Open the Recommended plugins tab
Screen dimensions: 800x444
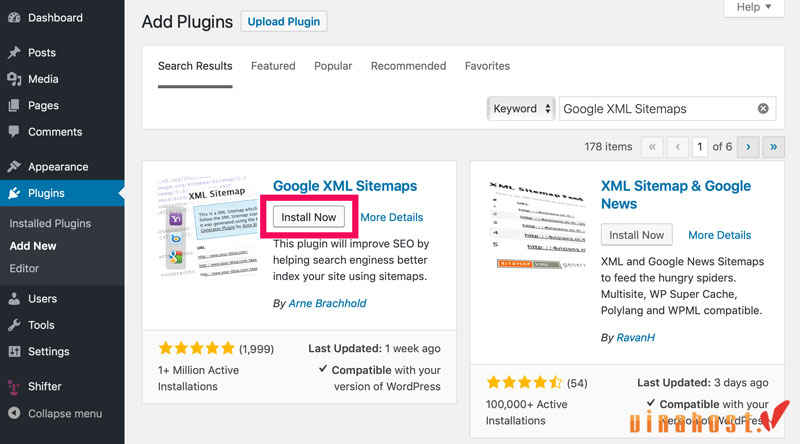pyautogui.click(x=408, y=66)
